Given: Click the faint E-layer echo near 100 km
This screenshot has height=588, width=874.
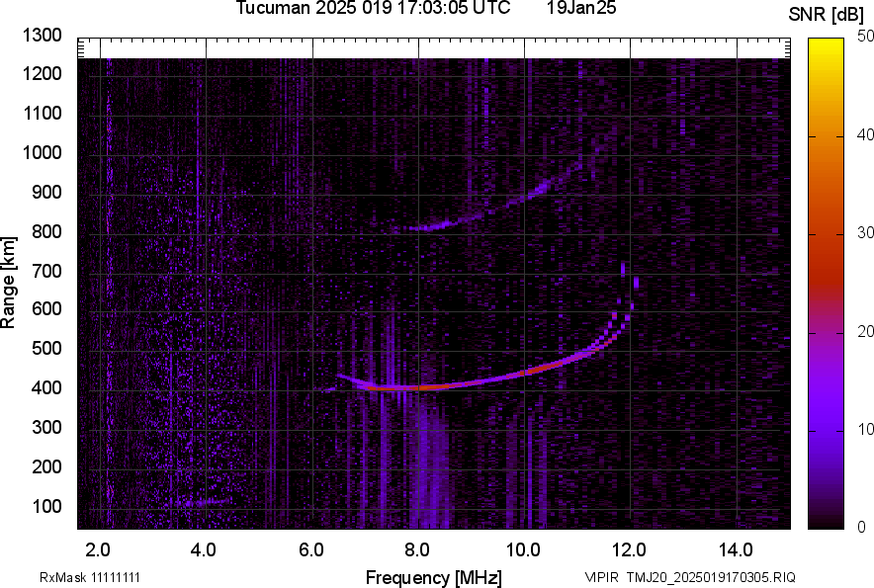Looking at the screenshot, I should [x=201, y=502].
